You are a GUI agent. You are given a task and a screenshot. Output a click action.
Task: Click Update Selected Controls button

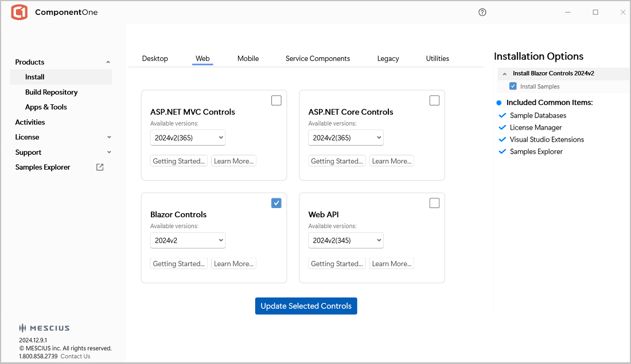pos(306,306)
